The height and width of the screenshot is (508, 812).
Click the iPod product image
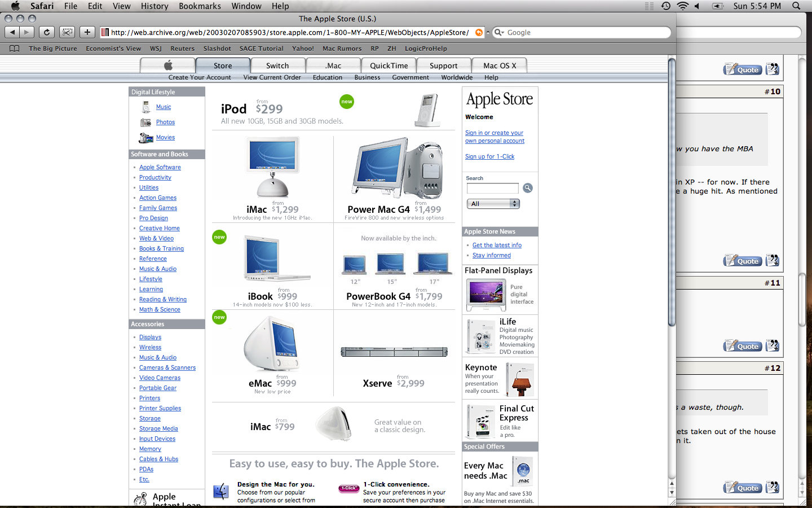coord(427,111)
